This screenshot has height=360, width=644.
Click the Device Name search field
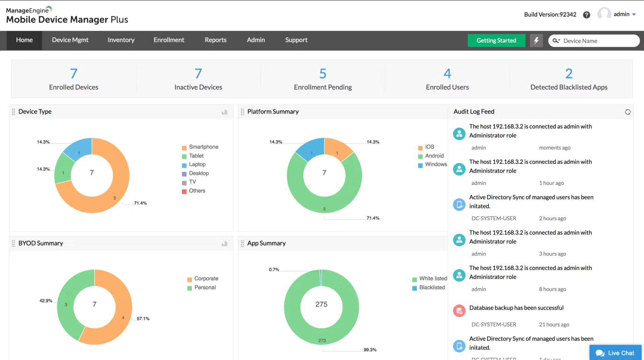click(597, 41)
